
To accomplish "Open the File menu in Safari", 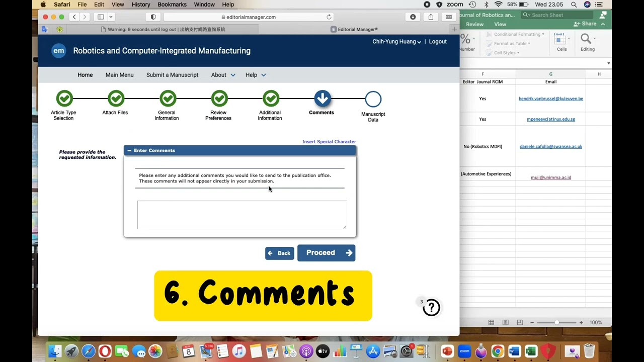I will pyautogui.click(x=82, y=5).
